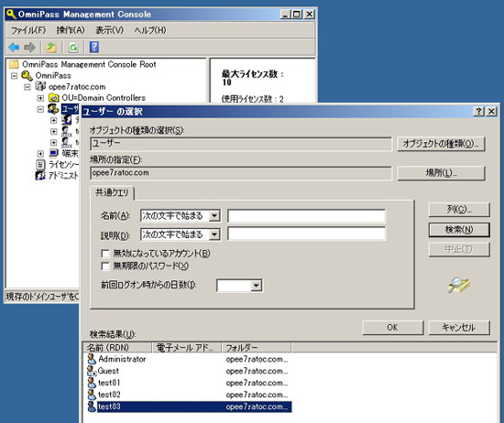The image size is (504, 423).
Task: Select the Administrator user icon in results
Action: (92, 359)
